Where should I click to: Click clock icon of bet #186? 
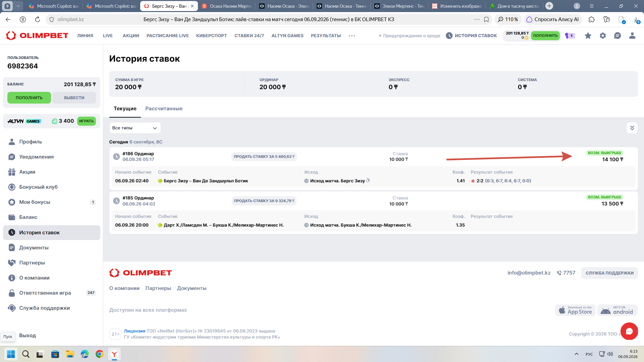pos(116,157)
